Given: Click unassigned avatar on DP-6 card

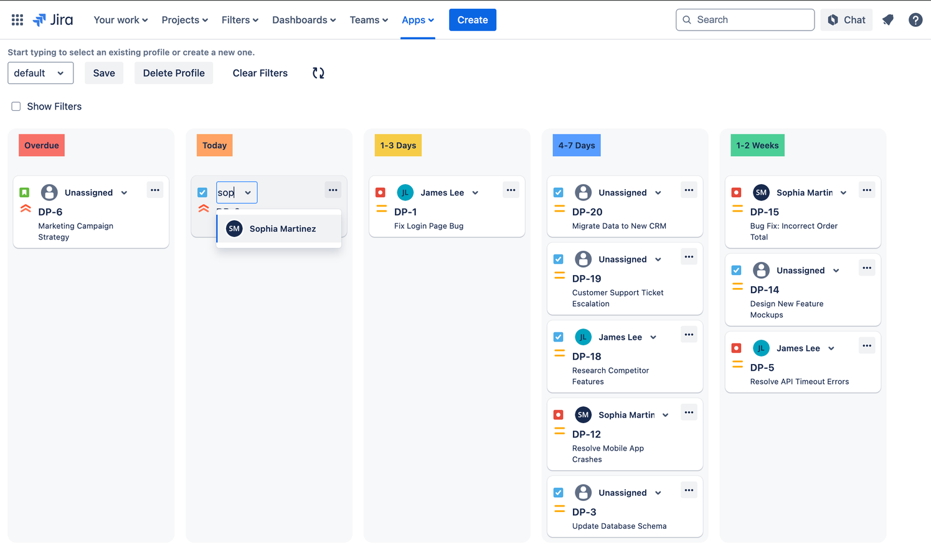Looking at the screenshot, I should pyautogui.click(x=49, y=193).
